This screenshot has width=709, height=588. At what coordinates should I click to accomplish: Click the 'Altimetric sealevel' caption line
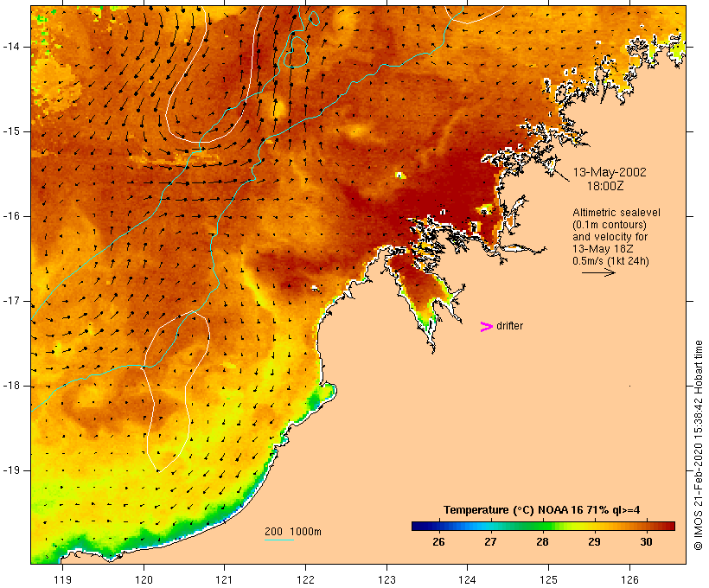(x=616, y=213)
